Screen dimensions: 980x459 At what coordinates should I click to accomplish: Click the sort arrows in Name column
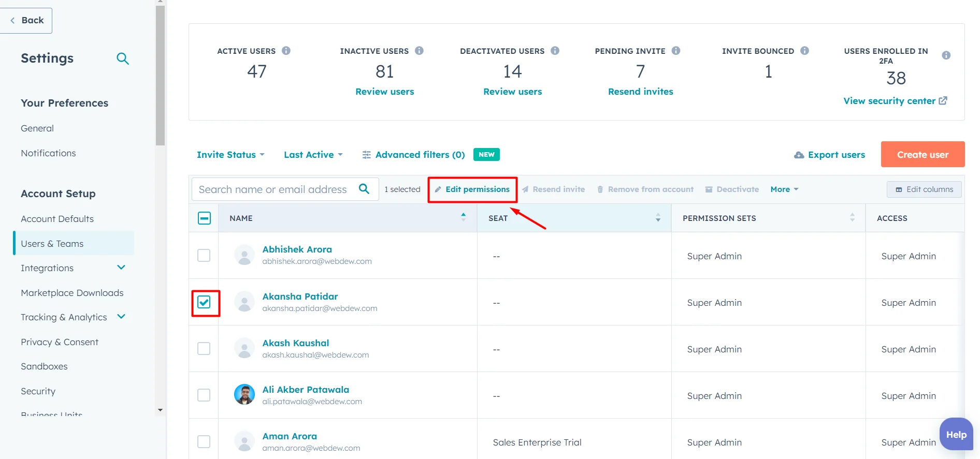[463, 218]
